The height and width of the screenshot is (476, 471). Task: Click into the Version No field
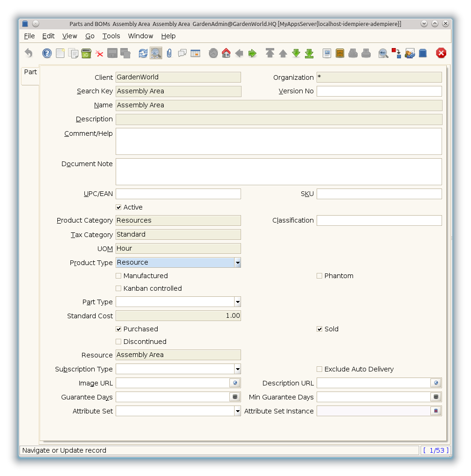379,91
